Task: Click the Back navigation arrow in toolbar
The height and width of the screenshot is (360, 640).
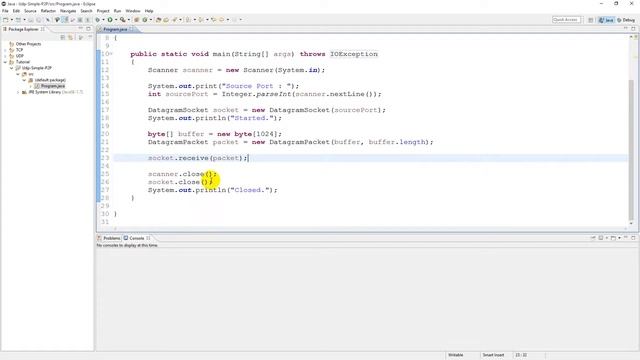Action: click(222, 20)
